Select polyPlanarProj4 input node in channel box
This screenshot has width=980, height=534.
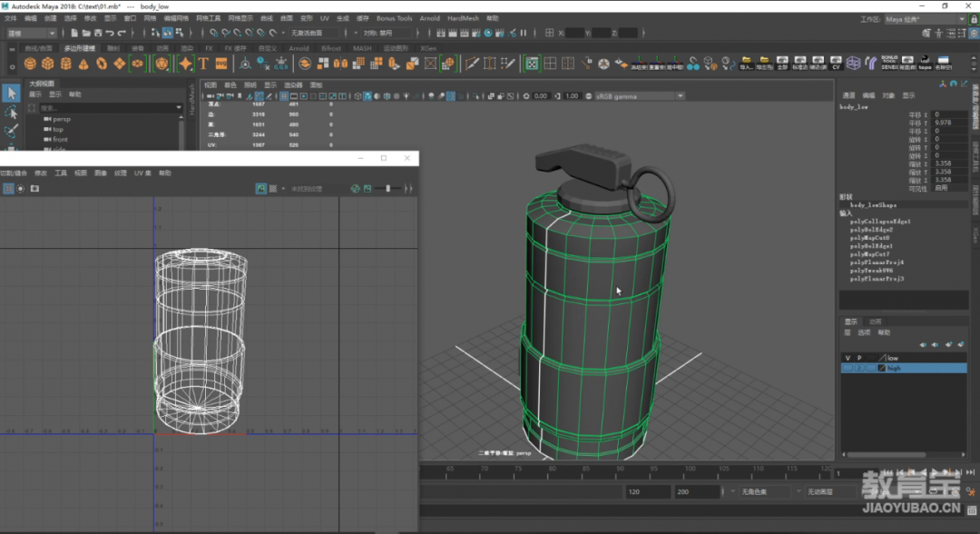(877, 262)
